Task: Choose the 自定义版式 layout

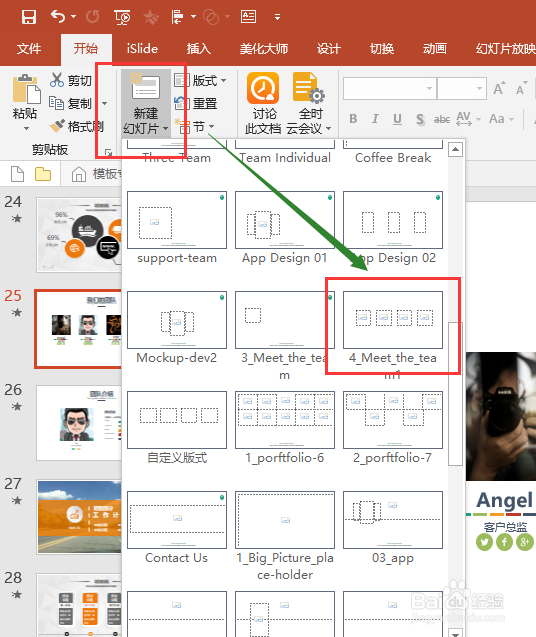Action: pos(177,420)
